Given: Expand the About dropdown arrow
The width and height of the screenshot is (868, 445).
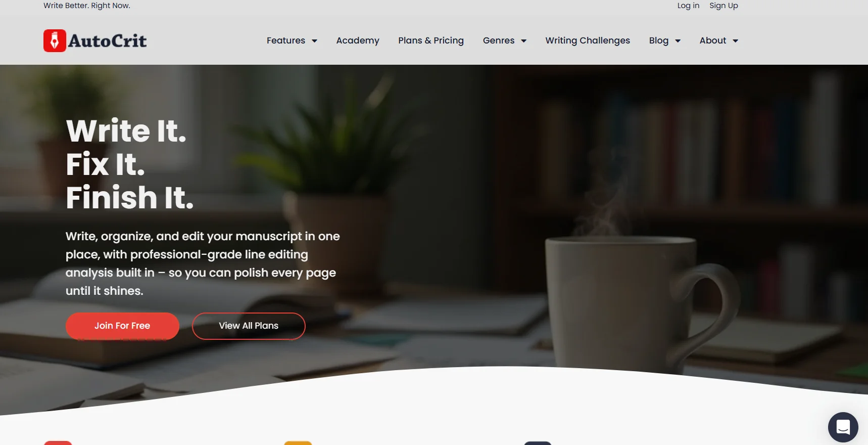Looking at the screenshot, I should (735, 41).
